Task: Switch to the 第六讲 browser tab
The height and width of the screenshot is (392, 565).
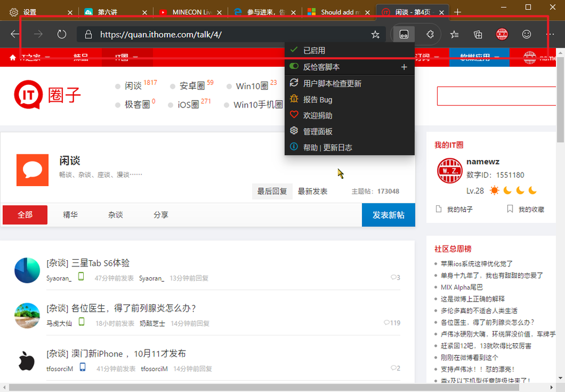Action: coord(115,12)
